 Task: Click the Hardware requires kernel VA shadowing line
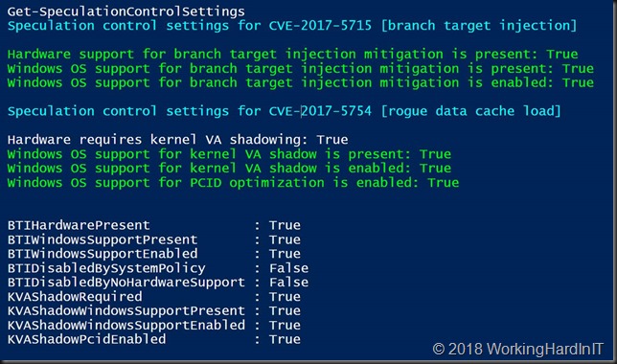click(x=178, y=139)
